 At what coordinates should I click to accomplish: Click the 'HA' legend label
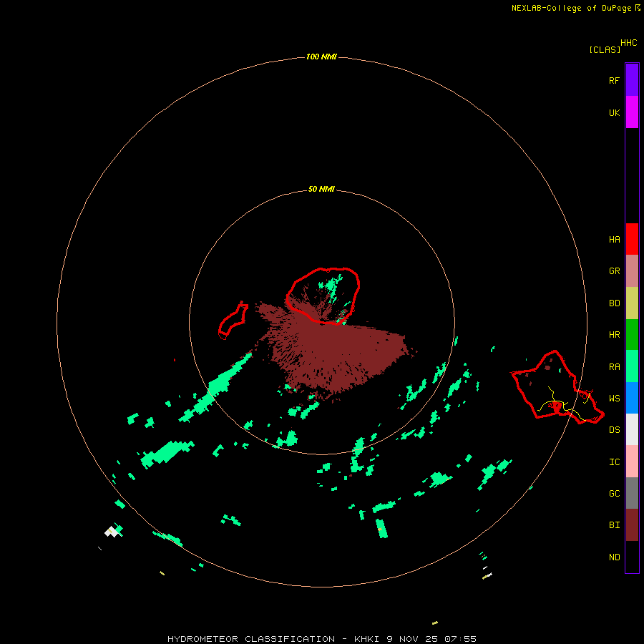[x=614, y=240]
